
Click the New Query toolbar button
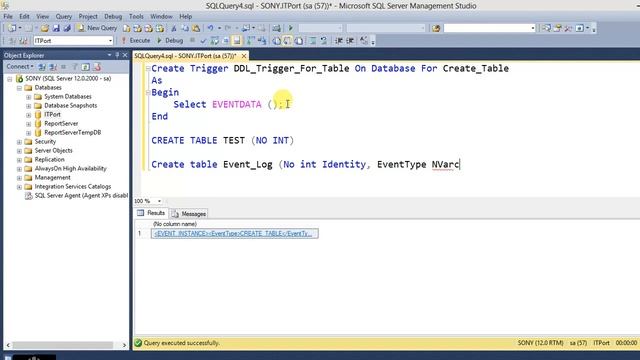pyautogui.click(x=97, y=28)
